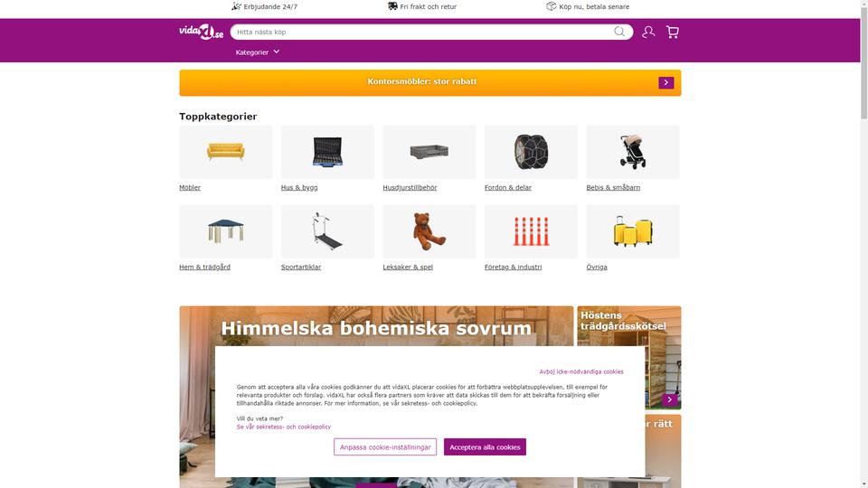Select the Leksaker & spel teddy bear thumbnail
Viewport: 868px width, 488px height.
pyautogui.click(x=429, y=231)
